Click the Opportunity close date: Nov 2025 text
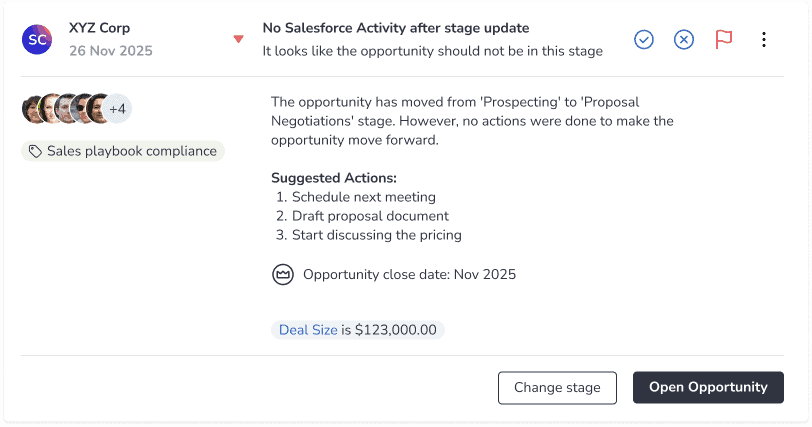This screenshot has height=427, width=812. 409,274
